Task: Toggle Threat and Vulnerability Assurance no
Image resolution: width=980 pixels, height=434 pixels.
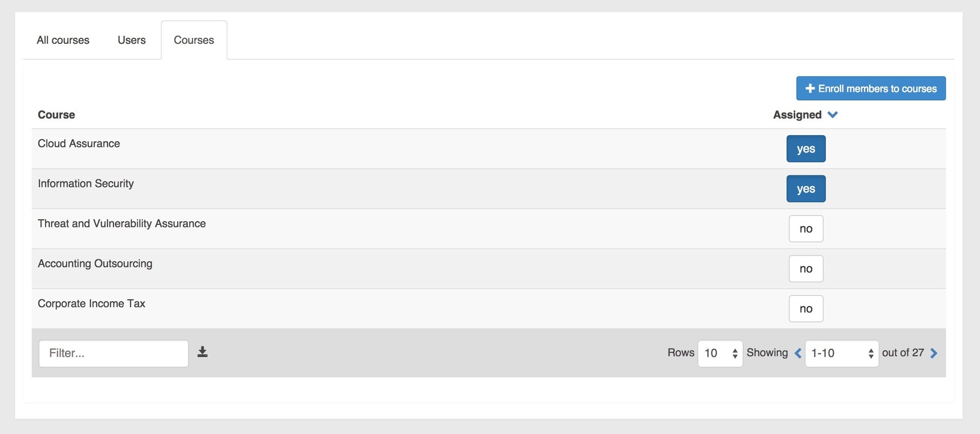Action: coord(806,228)
